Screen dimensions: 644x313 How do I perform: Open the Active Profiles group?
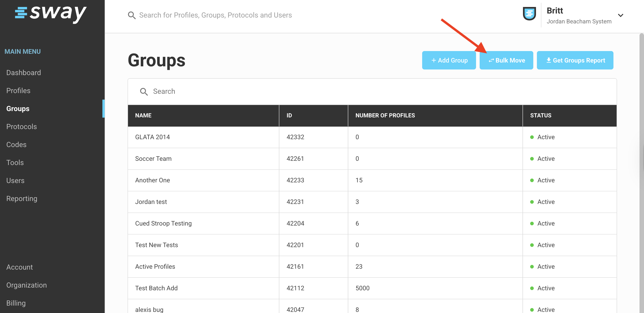155,267
